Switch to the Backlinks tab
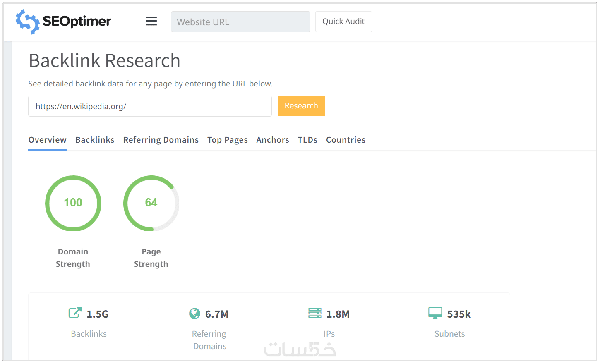 click(x=95, y=140)
